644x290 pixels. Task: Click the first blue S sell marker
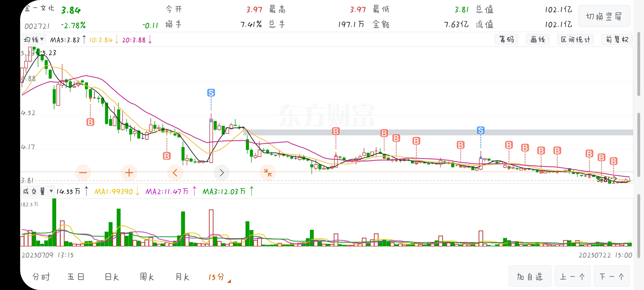[x=211, y=93]
